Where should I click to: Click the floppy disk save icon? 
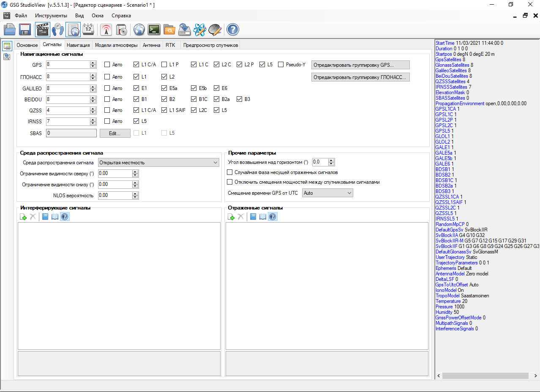(25, 30)
